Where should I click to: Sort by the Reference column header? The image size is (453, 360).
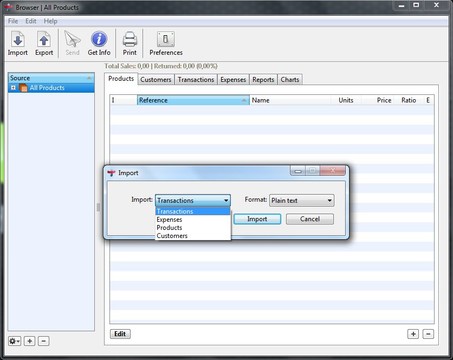click(193, 100)
